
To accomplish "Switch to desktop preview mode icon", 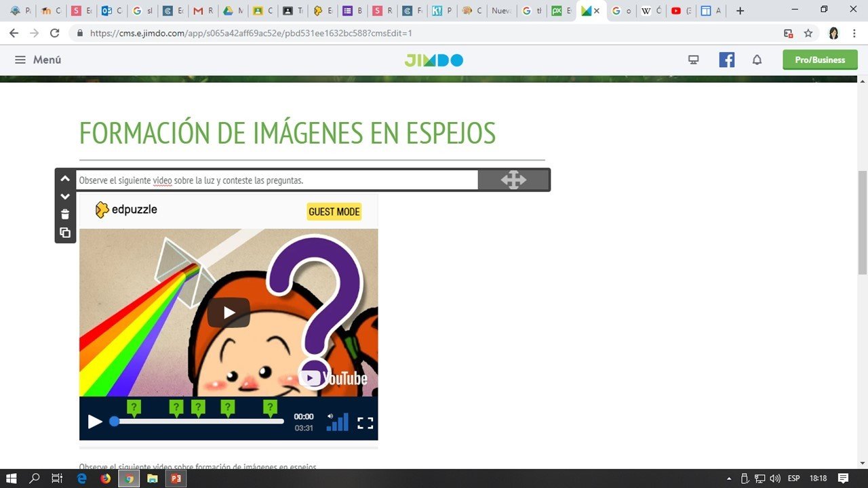I will (693, 60).
